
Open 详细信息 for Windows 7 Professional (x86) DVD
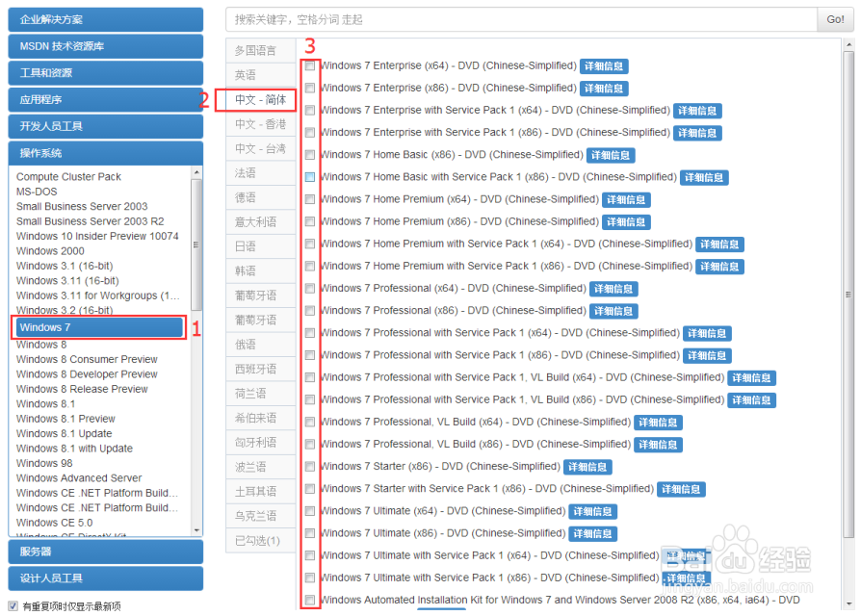pos(613,311)
